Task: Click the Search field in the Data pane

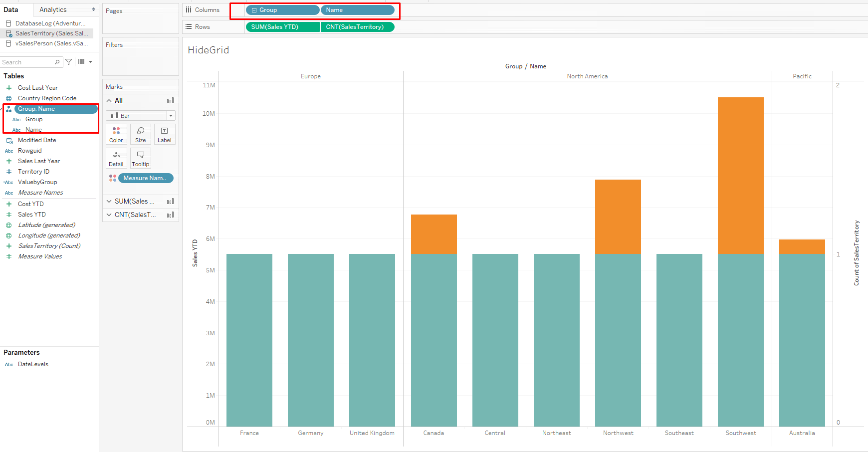Action: pyautogui.click(x=30, y=61)
